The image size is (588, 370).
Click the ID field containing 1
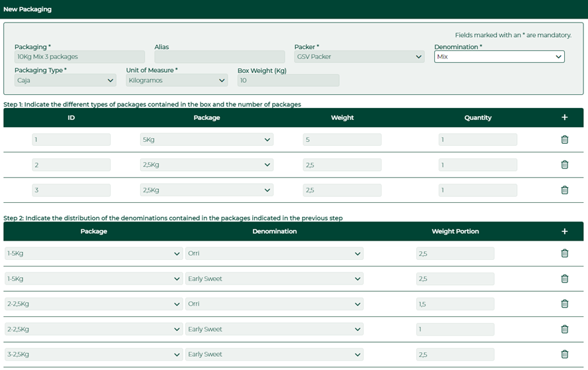(x=71, y=140)
